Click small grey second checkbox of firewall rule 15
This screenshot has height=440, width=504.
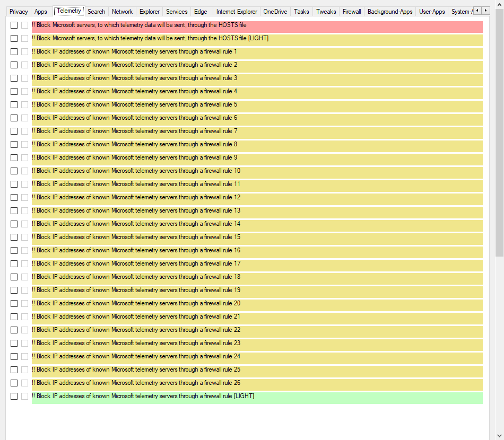tap(25, 237)
